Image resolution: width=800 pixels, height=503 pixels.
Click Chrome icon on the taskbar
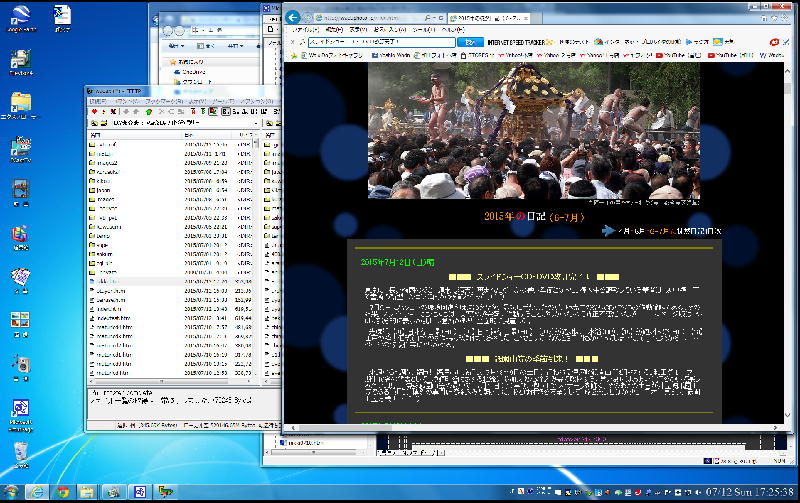click(63, 492)
